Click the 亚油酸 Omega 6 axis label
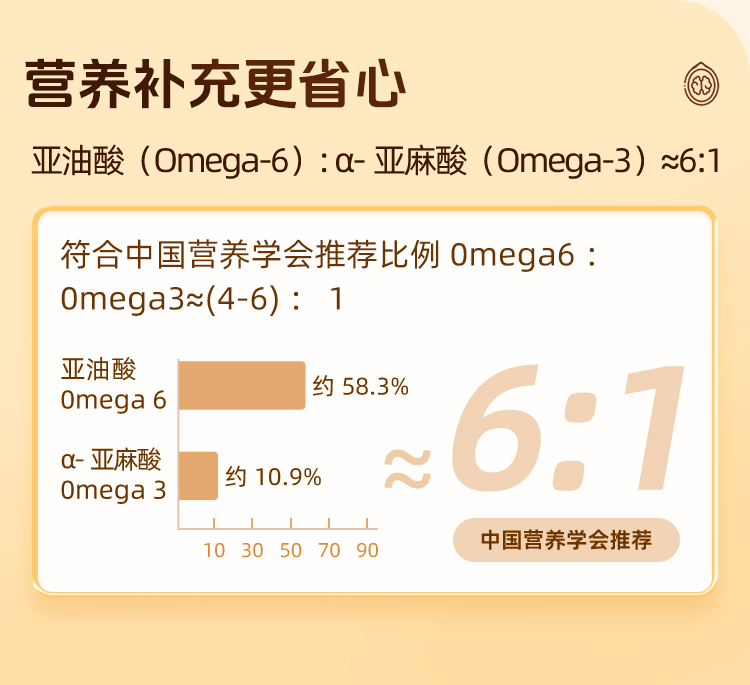 click(x=113, y=385)
